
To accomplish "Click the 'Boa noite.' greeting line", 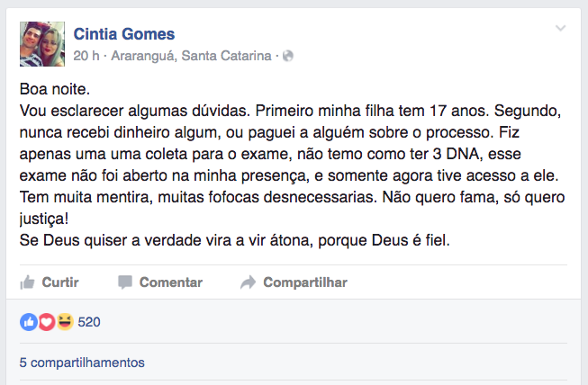I will [54, 92].
